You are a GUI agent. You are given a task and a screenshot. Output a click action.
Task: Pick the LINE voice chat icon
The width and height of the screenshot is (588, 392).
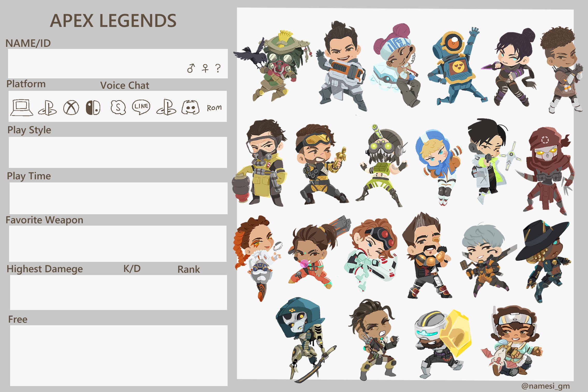coord(141,107)
